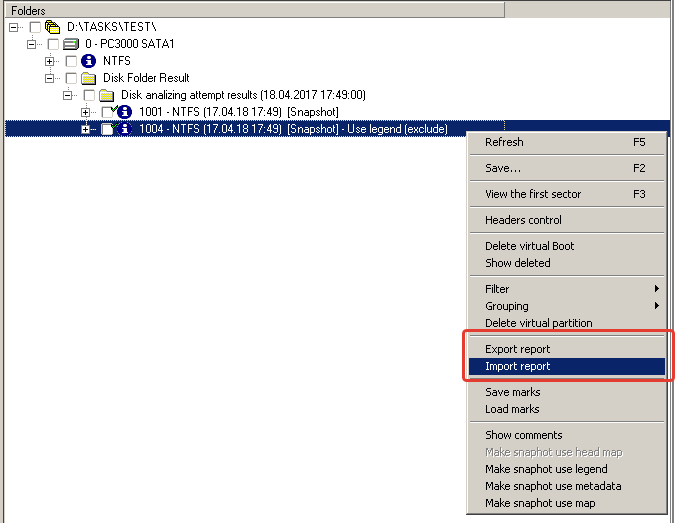This screenshot has height=523, width=675.
Task: Click the yellow folder icon beside D:\TASKS\TEST\
Action: click(x=53, y=27)
